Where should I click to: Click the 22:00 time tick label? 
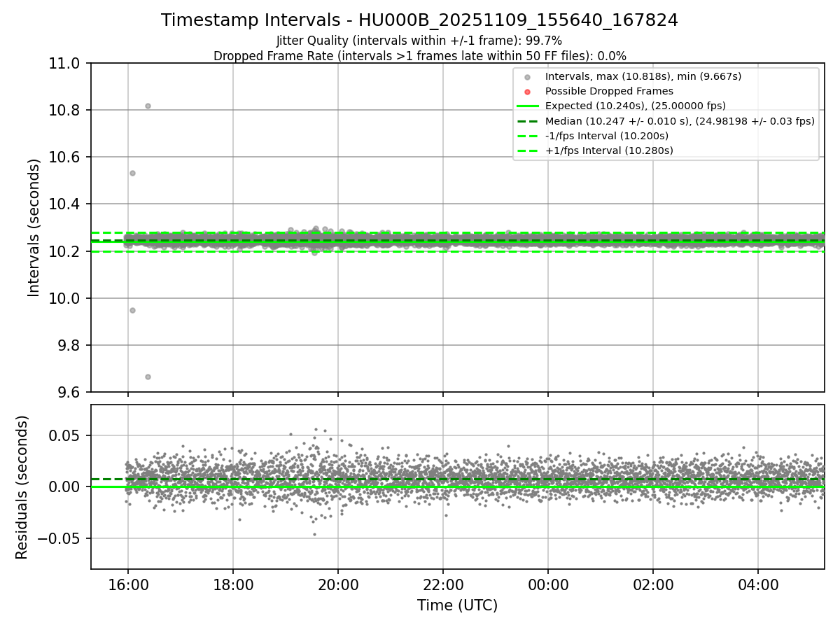tap(443, 584)
